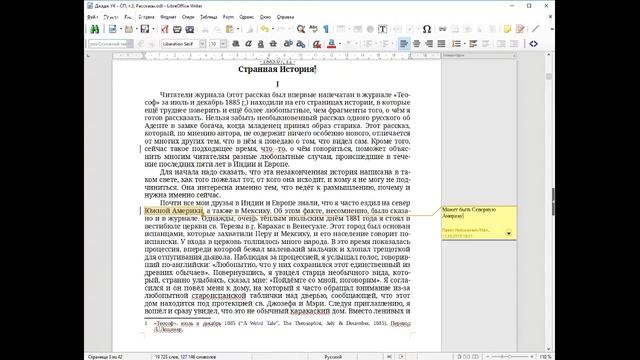
Task: Open font color dropdown arrow
Action: point(340,44)
